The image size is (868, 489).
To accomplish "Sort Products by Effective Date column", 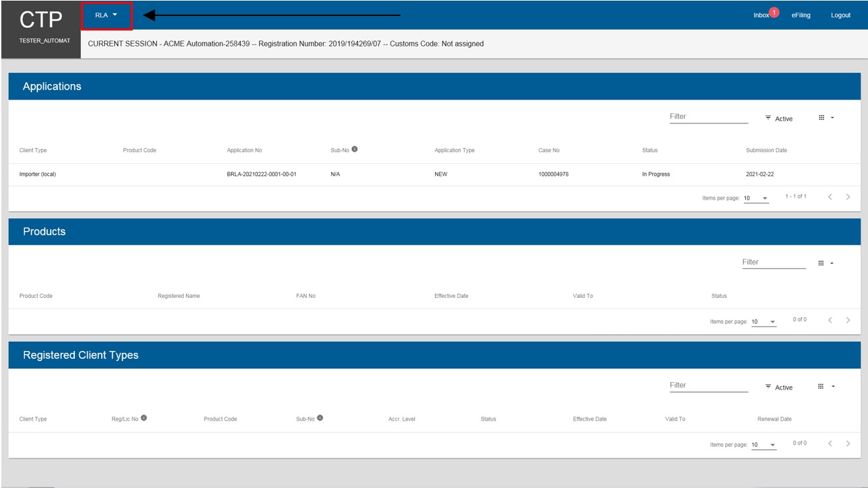I will tap(451, 296).
